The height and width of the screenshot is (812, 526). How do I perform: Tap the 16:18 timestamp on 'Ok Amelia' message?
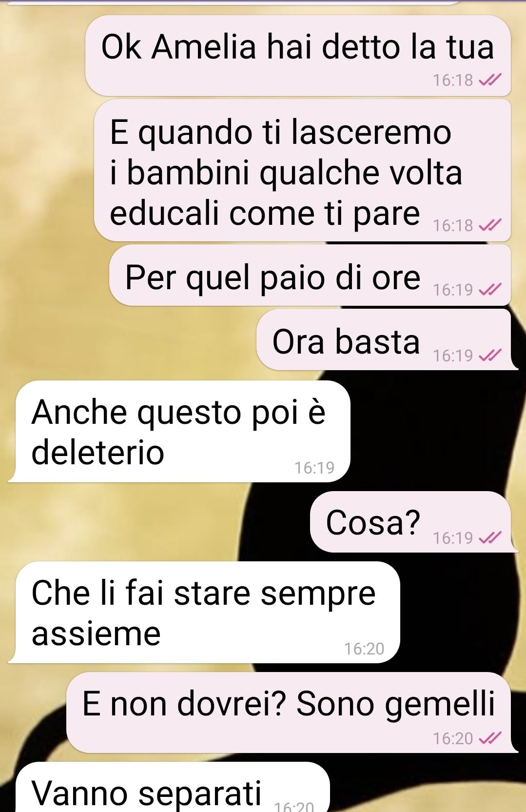point(453,80)
